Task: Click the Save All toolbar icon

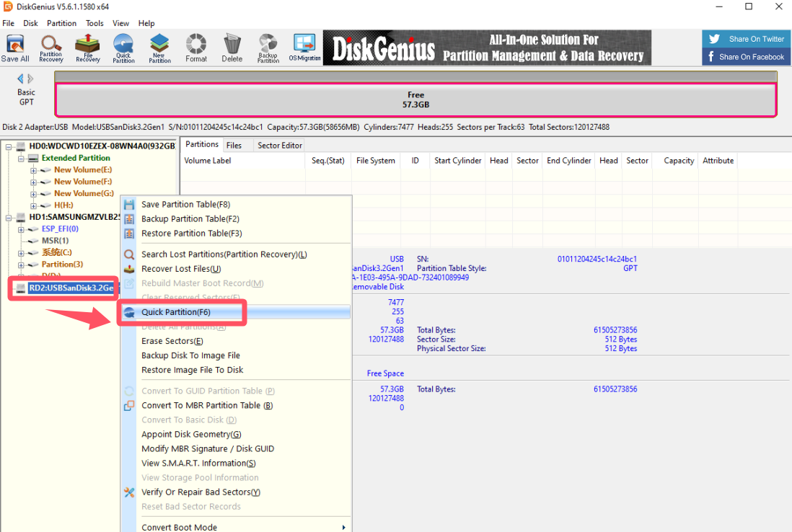Action: (x=15, y=48)
